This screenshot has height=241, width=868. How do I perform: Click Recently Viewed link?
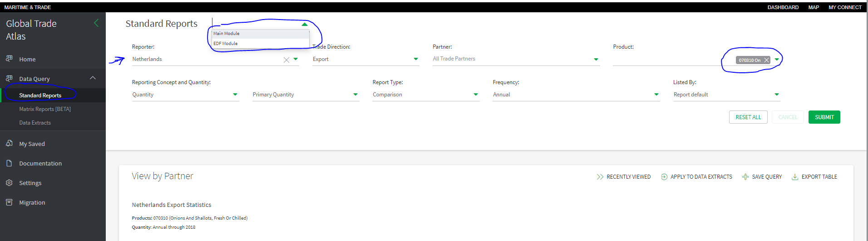pyautogui.click(x=628, y=177)
